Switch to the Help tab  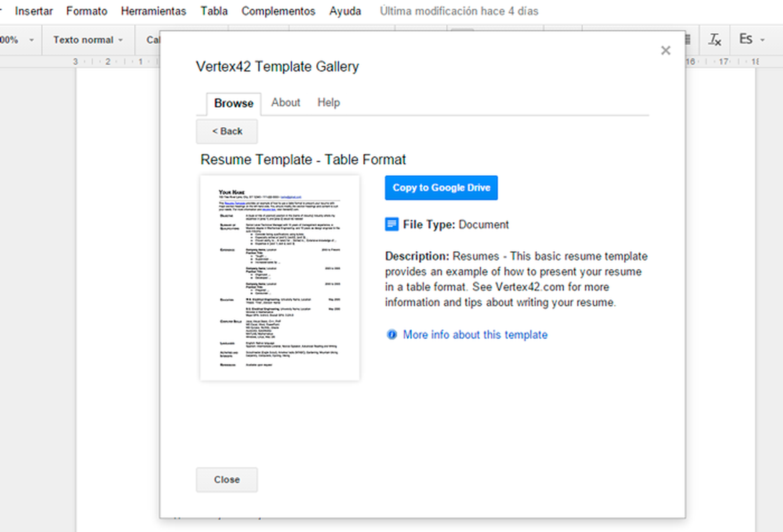[x=328, y=102]
